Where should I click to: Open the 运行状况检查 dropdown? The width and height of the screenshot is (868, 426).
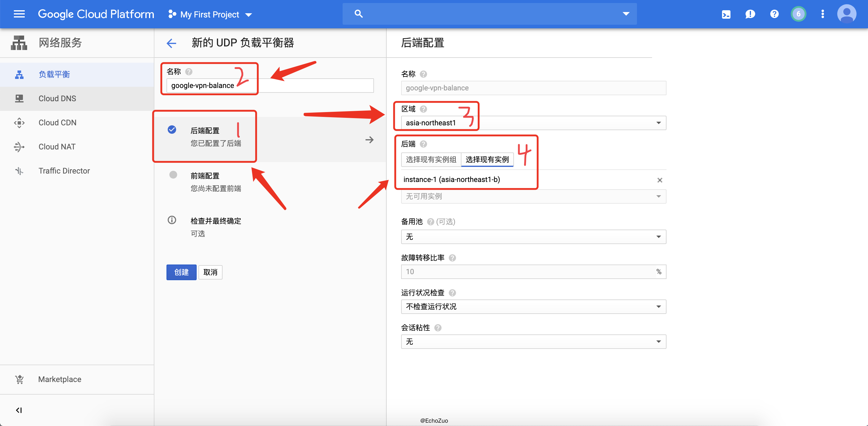coord(534,306)
